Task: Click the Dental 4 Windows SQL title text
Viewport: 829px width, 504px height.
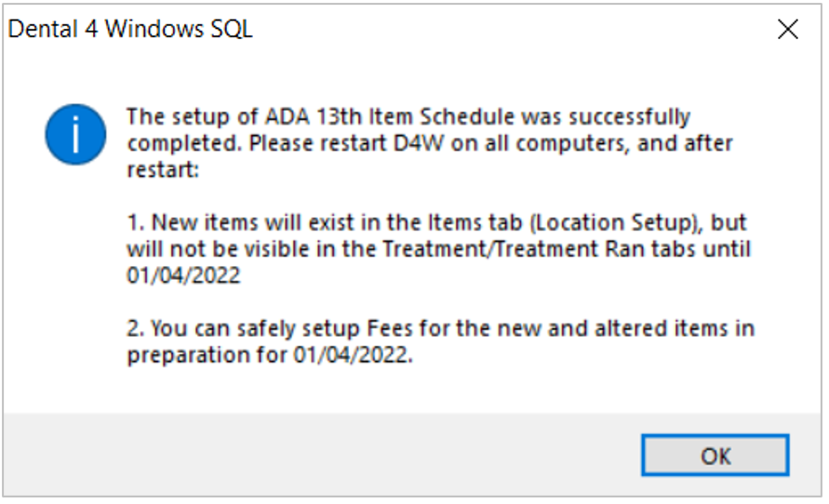Action: point(130,29)
